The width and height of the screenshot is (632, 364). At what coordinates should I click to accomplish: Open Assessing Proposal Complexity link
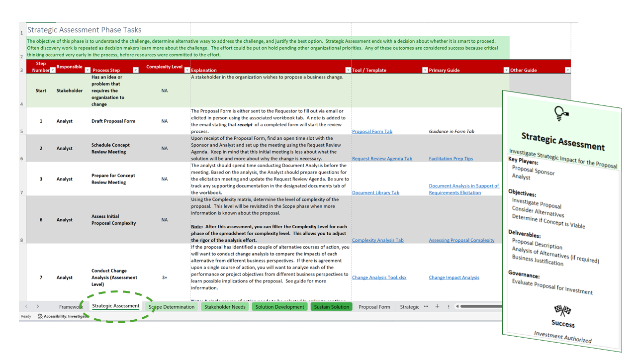pyautogui.click(x=461, y=240)
